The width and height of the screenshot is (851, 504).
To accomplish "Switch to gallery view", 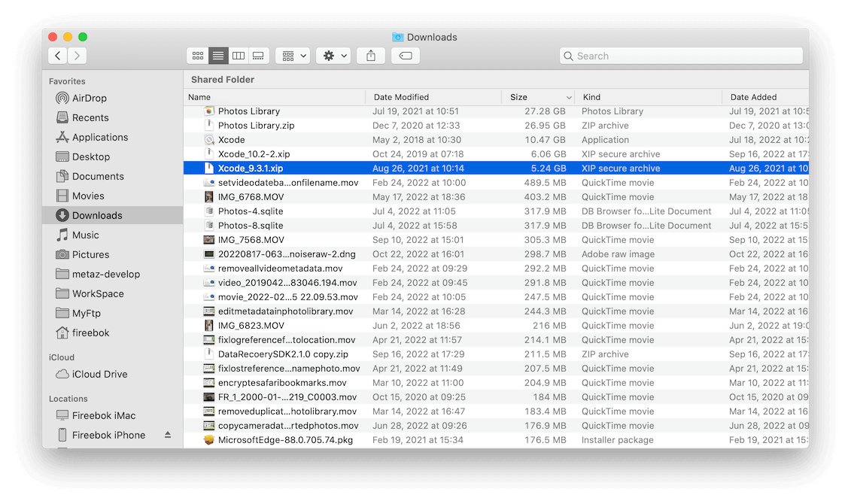I will [x=258, y=56].
